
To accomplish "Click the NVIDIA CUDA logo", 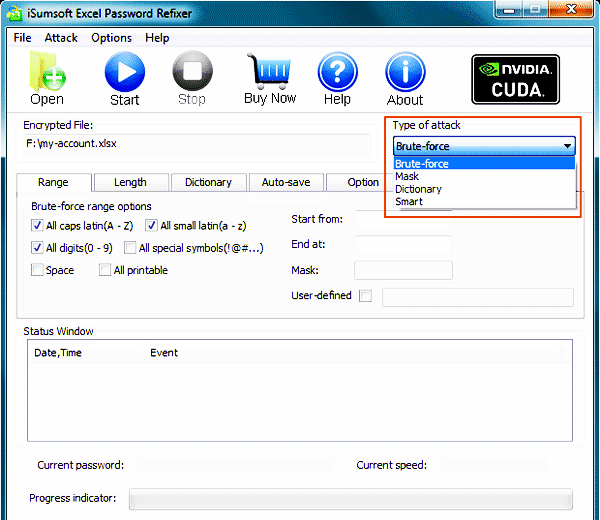I will (x=515, y=79).
